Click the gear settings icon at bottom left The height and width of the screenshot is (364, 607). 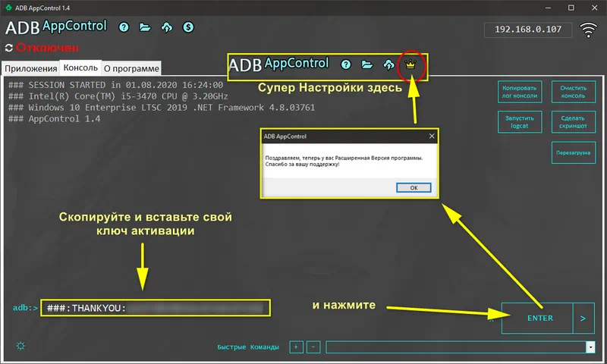point(20,346)
